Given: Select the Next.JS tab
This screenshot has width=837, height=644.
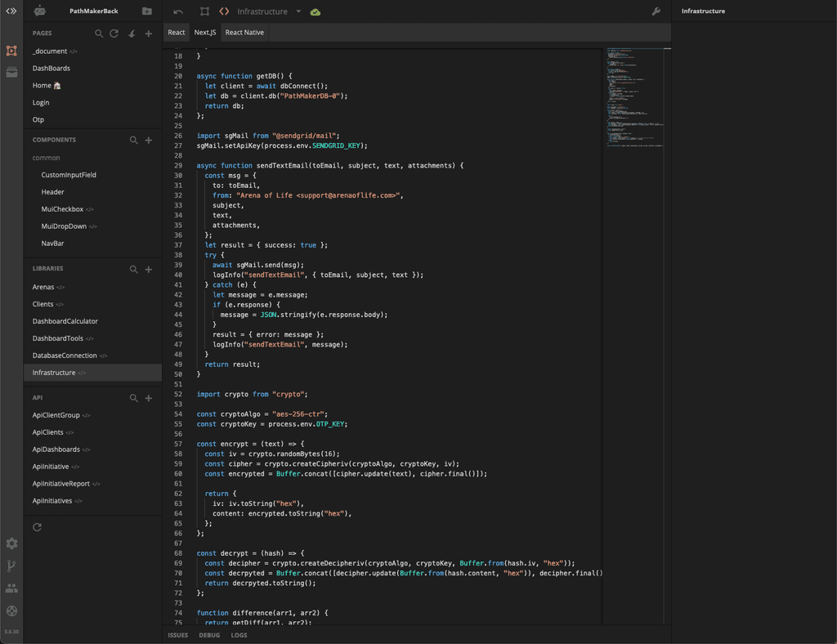Looking at the screenshot, I should tap(205, 32).
